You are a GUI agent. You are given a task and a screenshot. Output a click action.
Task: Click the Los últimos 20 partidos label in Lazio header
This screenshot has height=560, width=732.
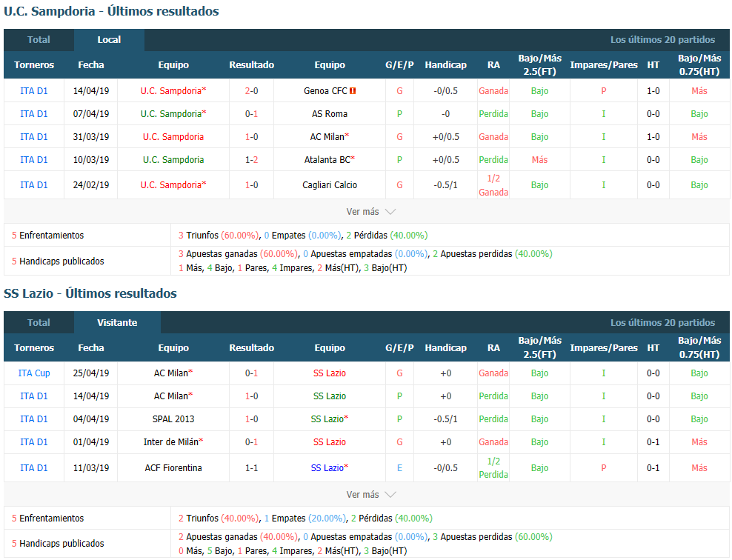tap(662, 323)
